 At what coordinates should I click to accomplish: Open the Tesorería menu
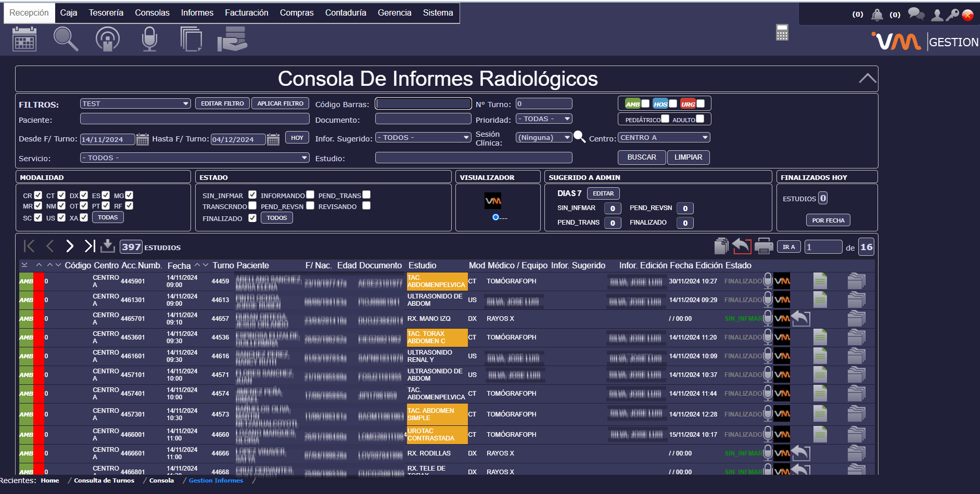pos(106,13)
